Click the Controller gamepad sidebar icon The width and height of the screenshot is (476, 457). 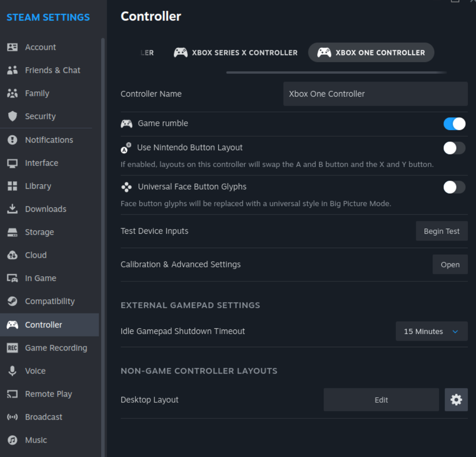pyautogui.click(x=12, y=325)
